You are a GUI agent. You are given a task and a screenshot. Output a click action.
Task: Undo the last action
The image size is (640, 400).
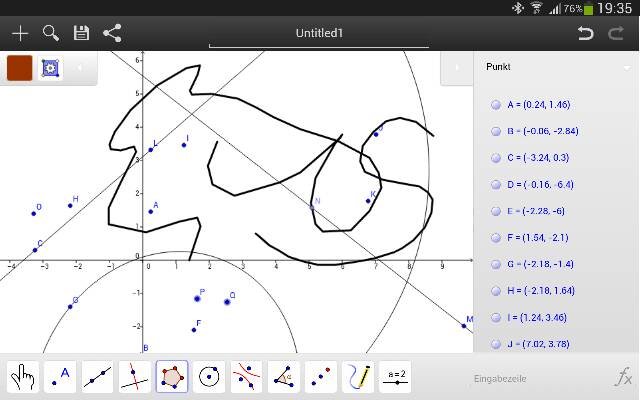(585, 33)
